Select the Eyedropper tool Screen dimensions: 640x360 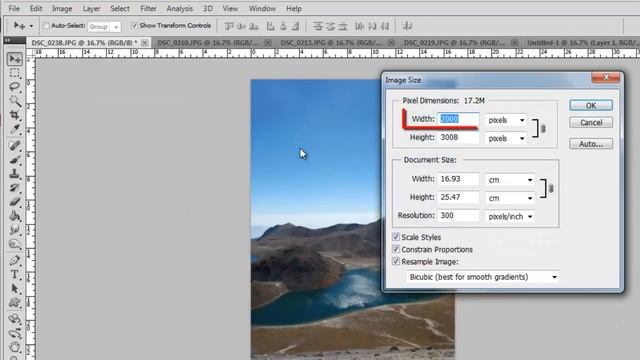point(15,129)
